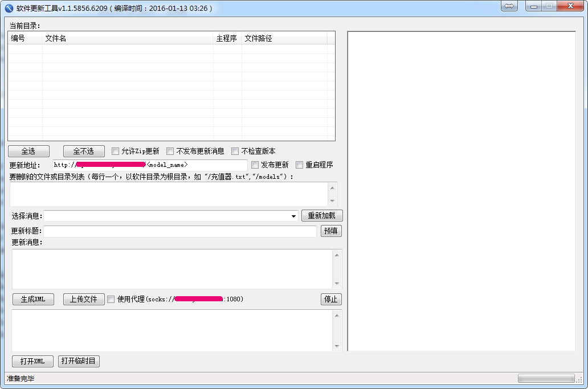Enable the 发布更新 checkbox
588x389 pixels.
255,165
